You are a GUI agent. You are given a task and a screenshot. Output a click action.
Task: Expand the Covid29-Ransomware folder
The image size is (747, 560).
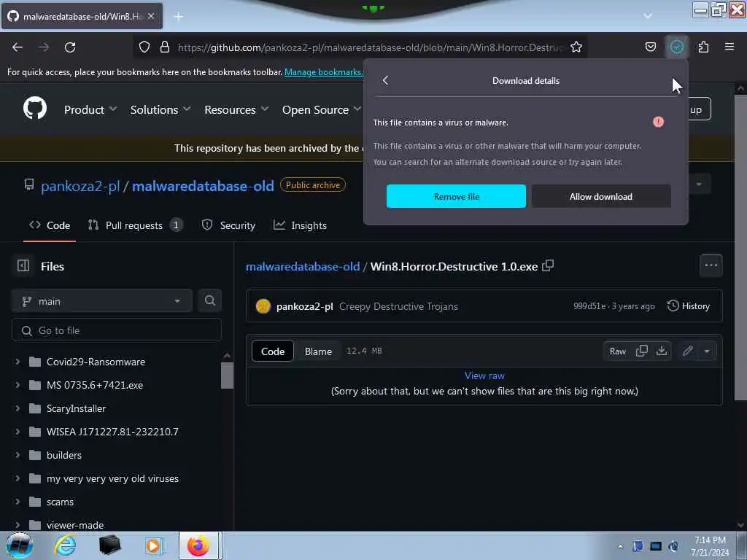pos(18,362)
